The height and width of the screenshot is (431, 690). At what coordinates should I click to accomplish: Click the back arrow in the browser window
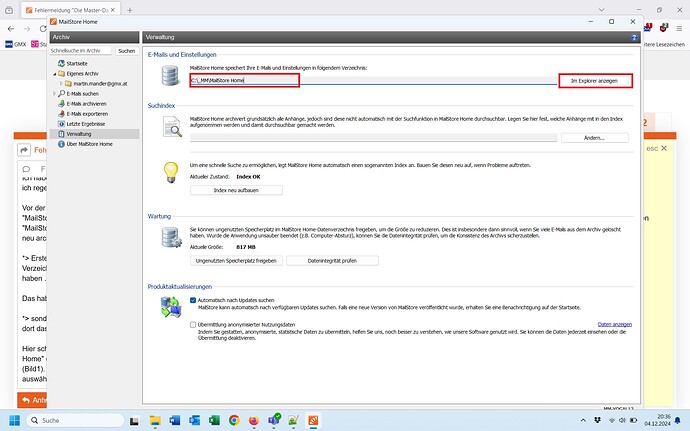(11, 29)
